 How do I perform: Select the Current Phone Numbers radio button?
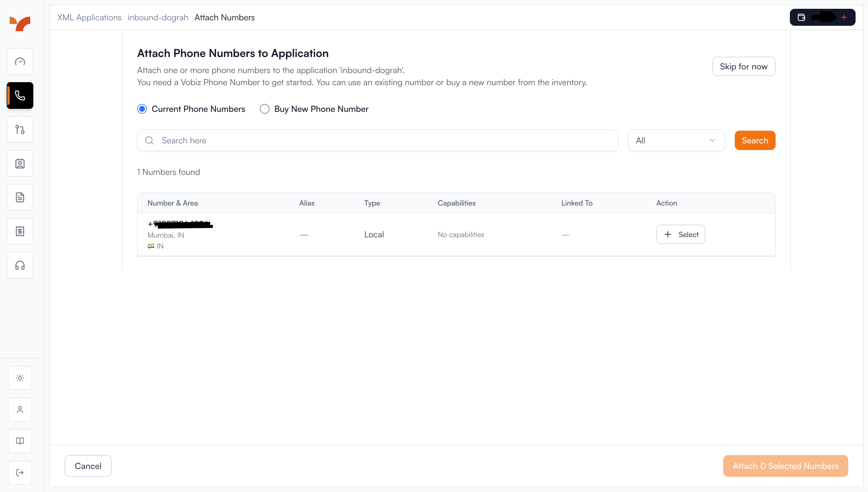tap(142, 109)
